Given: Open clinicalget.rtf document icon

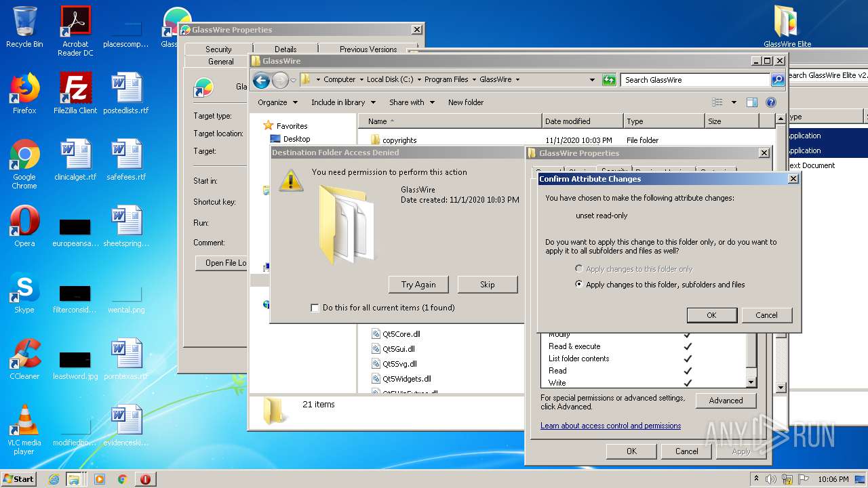Looking at the screenshot, I should click(x=75, y=160).
